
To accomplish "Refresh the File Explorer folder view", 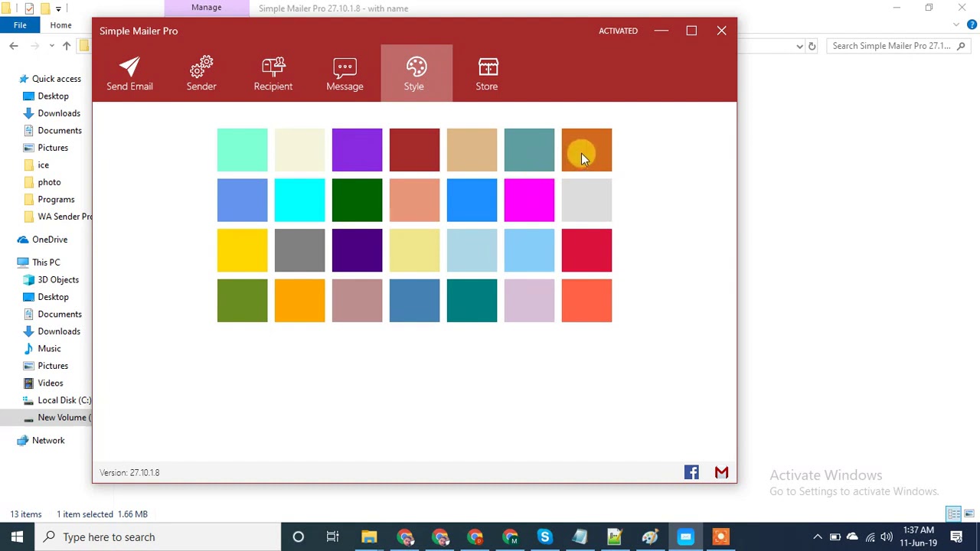I will coord(812,46).
